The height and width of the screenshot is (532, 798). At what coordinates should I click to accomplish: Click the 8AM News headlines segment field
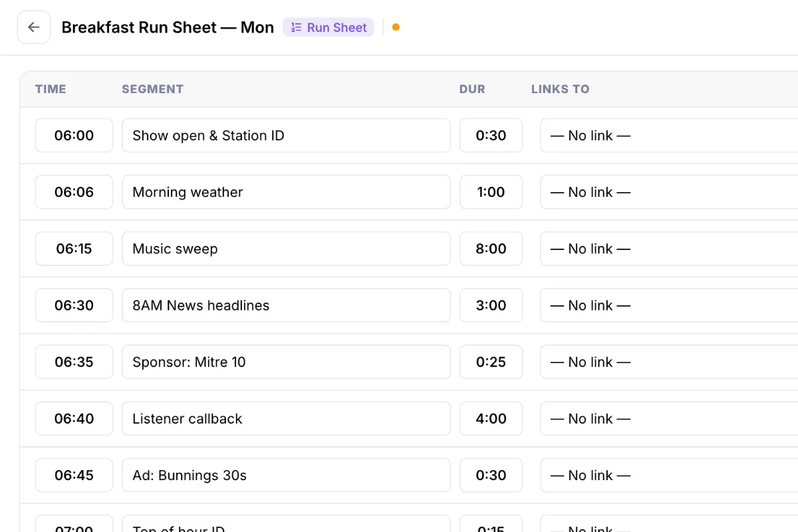pyautogui.click(x=286, y=305)
